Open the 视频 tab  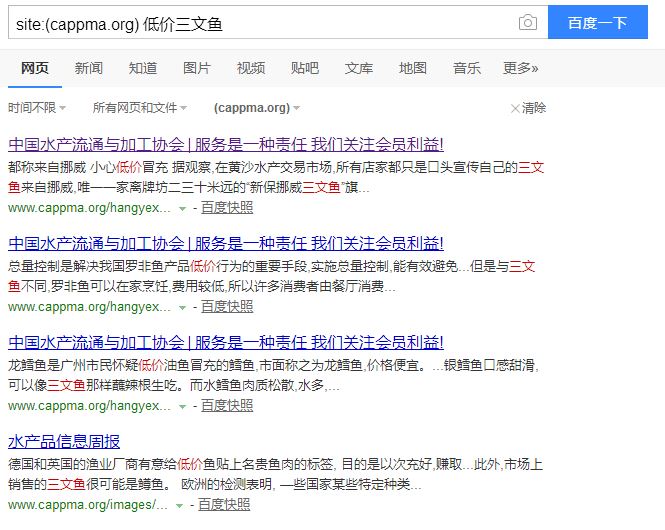251,68
